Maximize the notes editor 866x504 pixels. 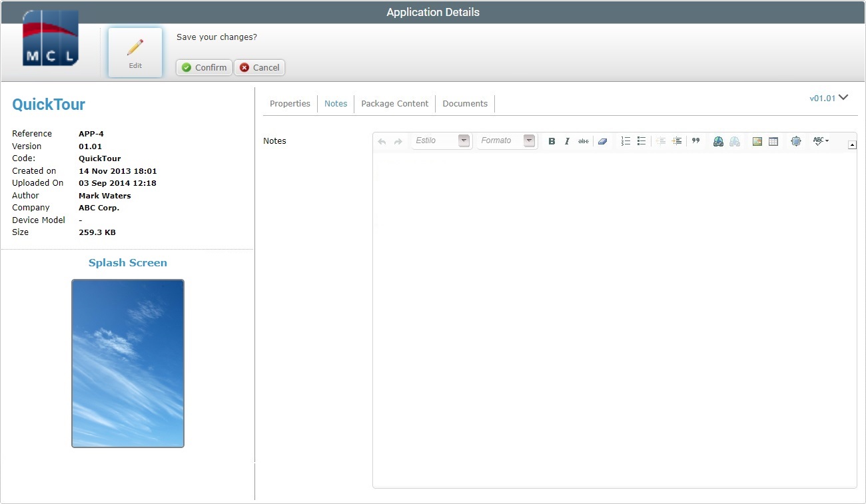pyautogui.click(x=795, y=141)
